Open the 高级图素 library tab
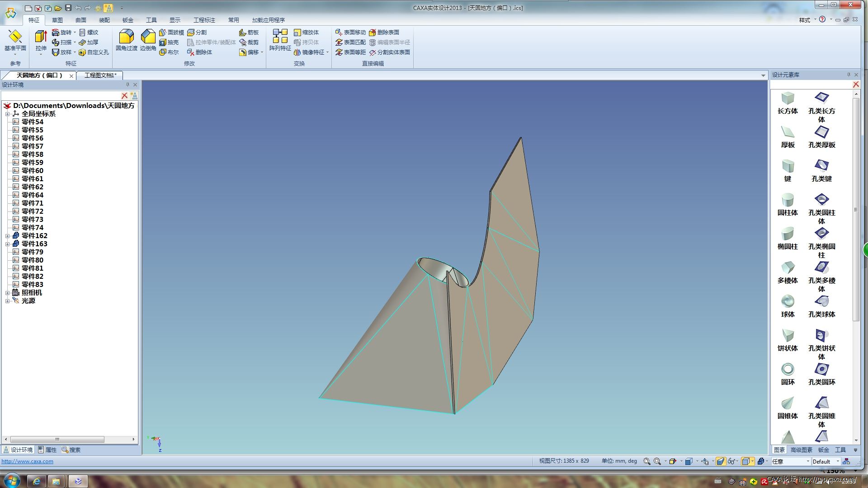This screenshot has height=488, width=868. click(801, 450)
